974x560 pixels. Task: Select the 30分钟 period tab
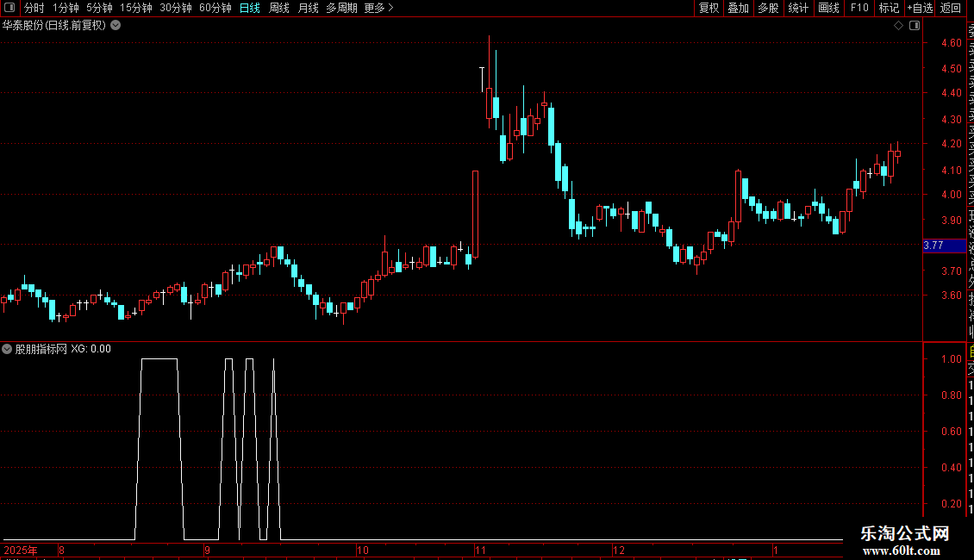[175, 8]
